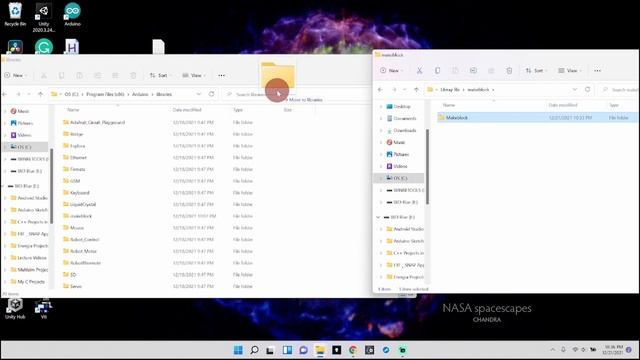Go up one folder level in the makeblock window
This screenshot has height=360, width=640.
[416, 89]
